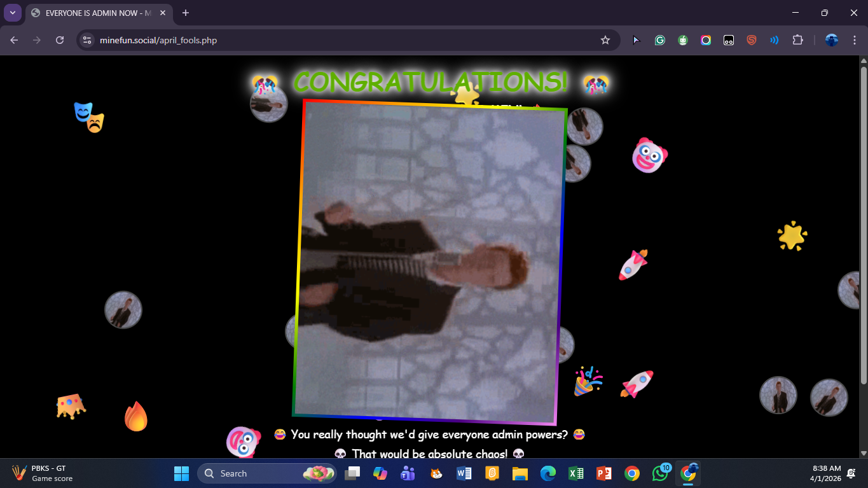Click the page's vertical scrollbar
Image resolution: width=868 pixels, height=488 pixels.
(863, 223)
